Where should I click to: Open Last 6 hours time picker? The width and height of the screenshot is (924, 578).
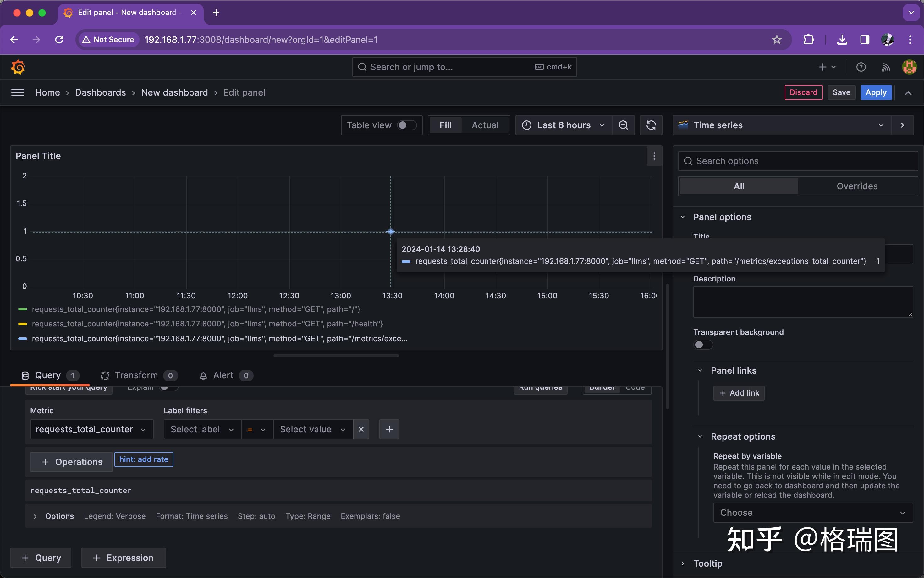[564, 125]
